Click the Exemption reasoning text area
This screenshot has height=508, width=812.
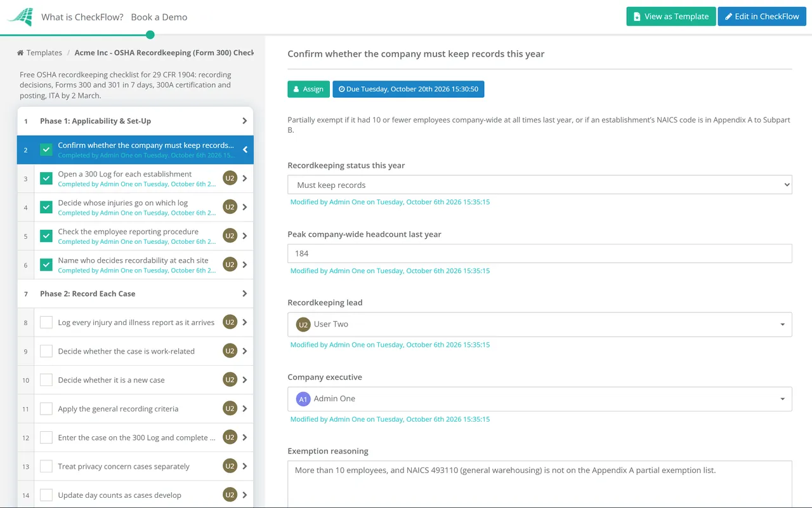(x=540, y=484)
